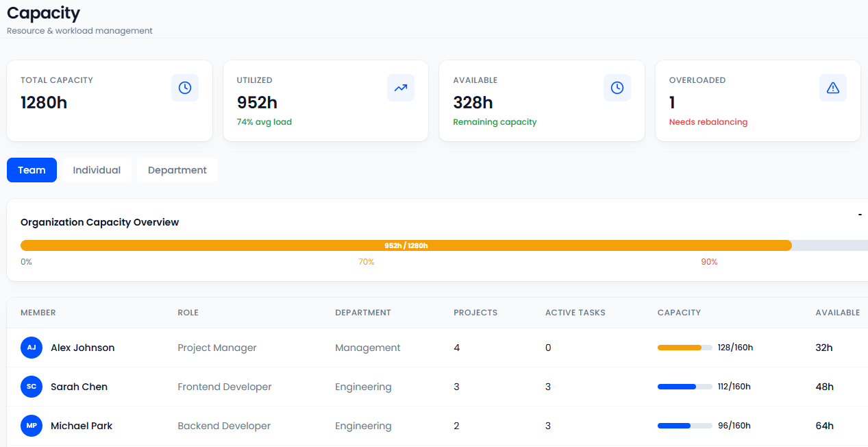868x447 pixels.
Task: Click the clock icon on the Available card
Action: coord(617,87)
